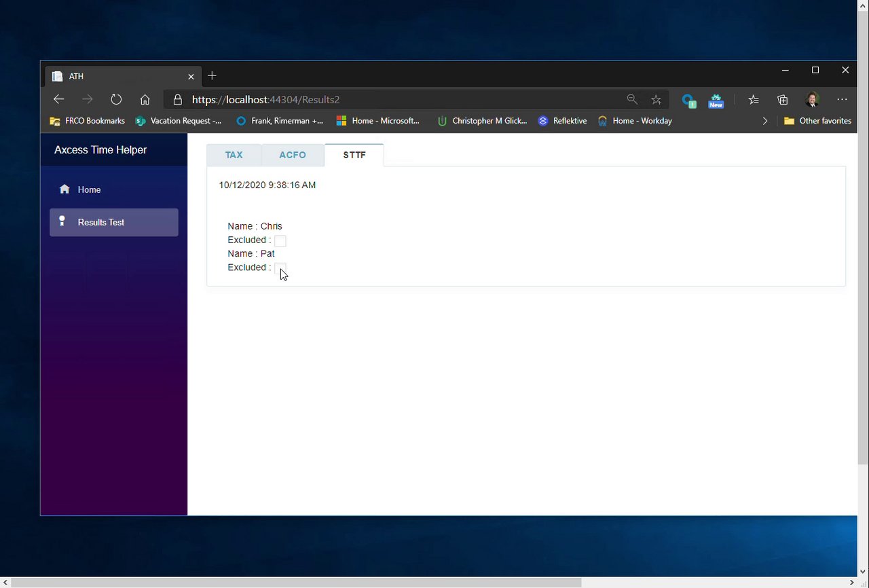Reload the page with refresh icon
This screenshot has width=869, height=588.
point(116,100)
